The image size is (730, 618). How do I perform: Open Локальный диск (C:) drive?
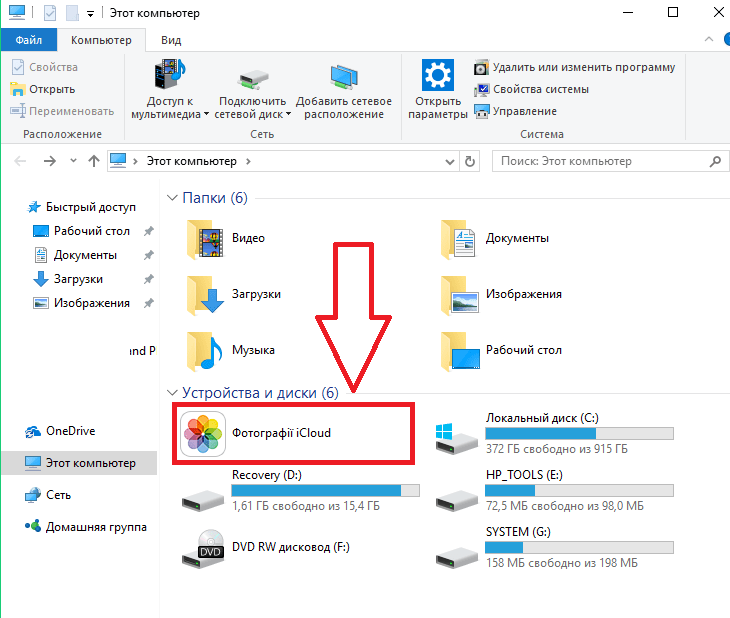point(554,434)
